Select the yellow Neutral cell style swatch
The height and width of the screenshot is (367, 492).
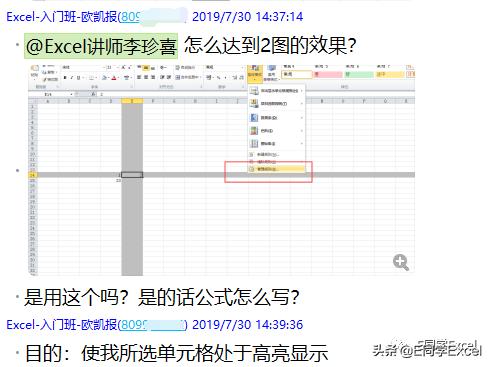[x=390, y=74]
